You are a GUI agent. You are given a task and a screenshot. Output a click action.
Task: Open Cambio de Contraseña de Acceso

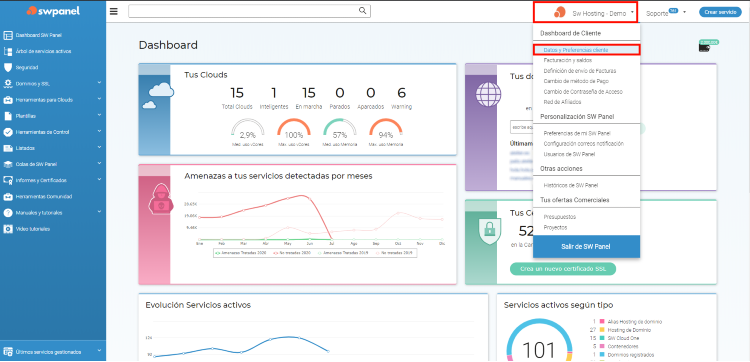pyautogui.click(x=583, y=91)
